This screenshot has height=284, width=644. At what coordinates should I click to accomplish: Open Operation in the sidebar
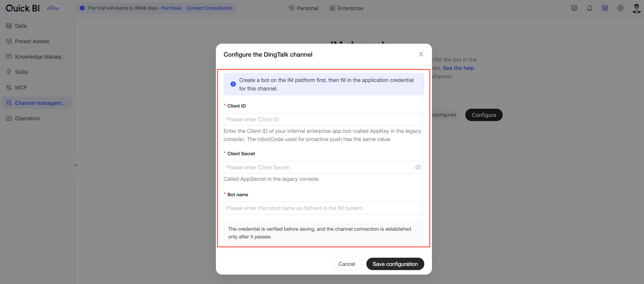click(x=36, y=118)
